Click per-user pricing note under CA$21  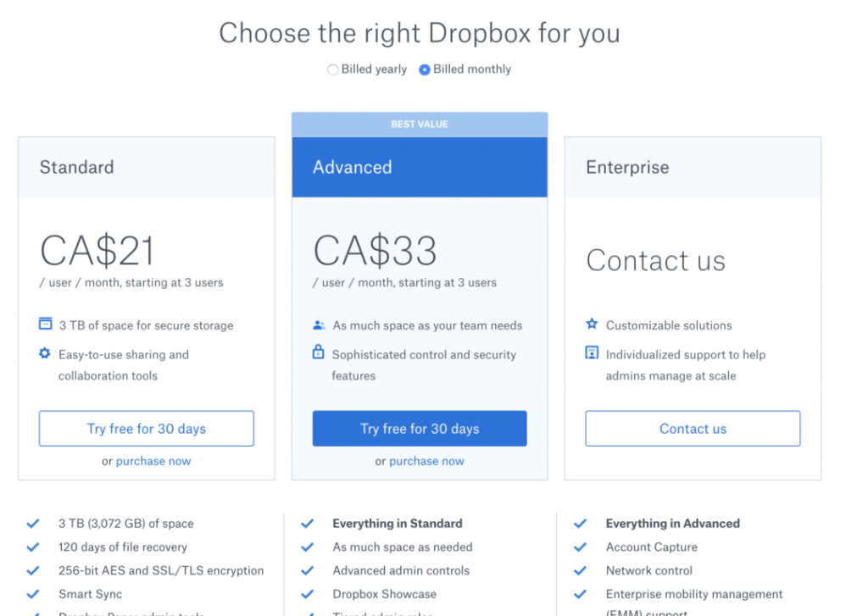[131, 283]
